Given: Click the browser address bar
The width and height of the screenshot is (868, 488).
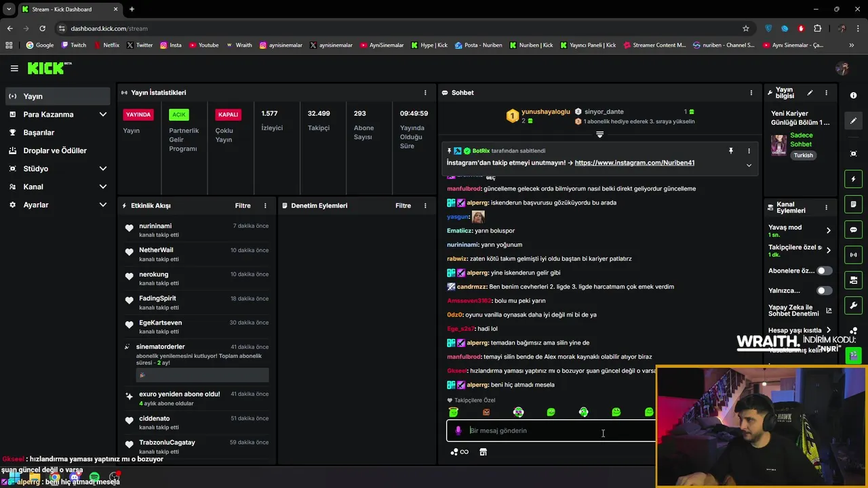Looking at the screenshot, I should tap(400, 28).
